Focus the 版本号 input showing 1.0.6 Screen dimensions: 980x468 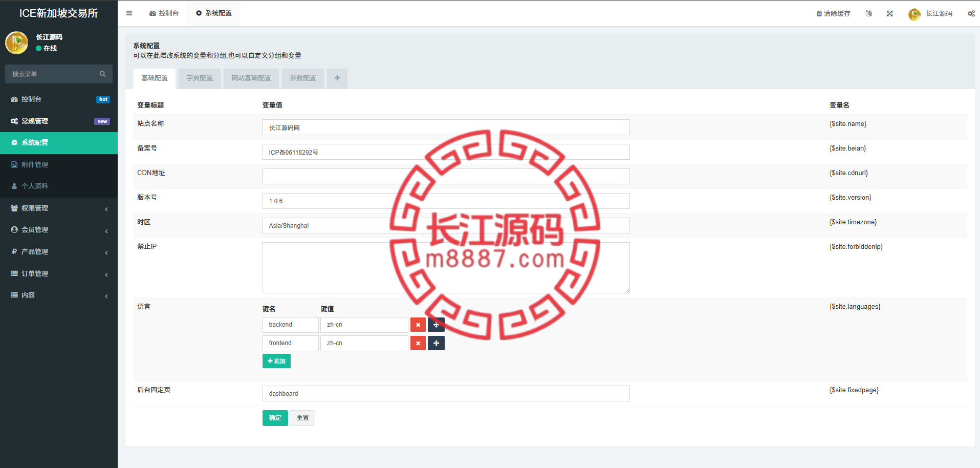pos(446,201)
